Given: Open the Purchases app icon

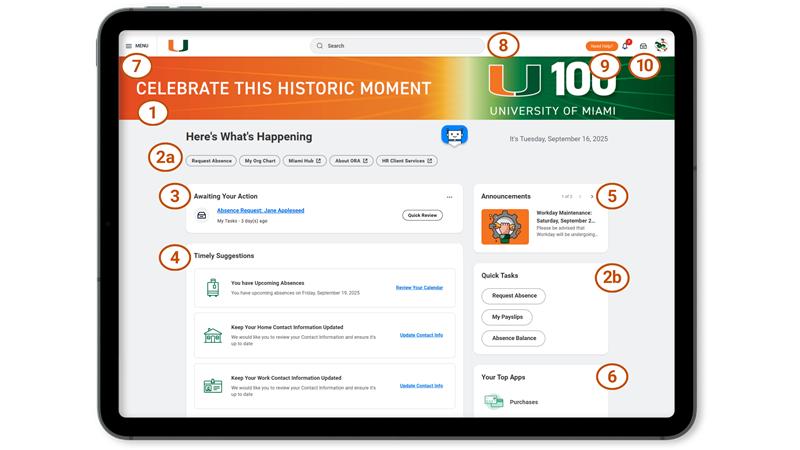Looking at the screenshot, I should point(494,402).
